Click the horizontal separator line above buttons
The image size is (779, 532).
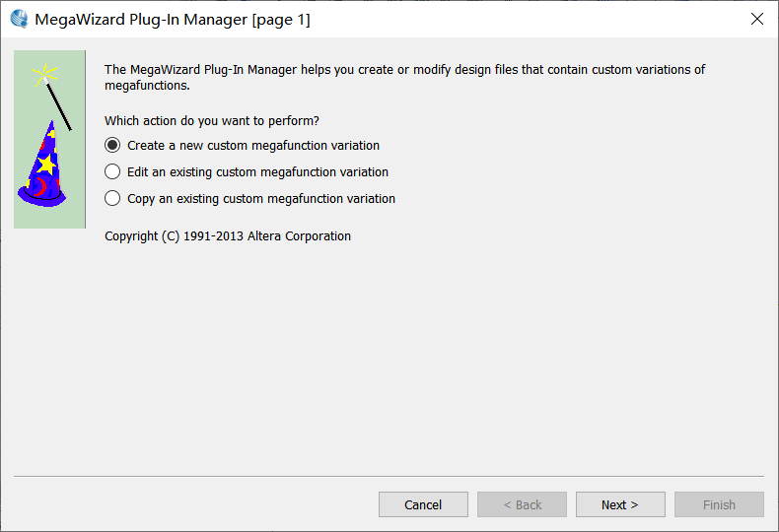coord(389,477)
